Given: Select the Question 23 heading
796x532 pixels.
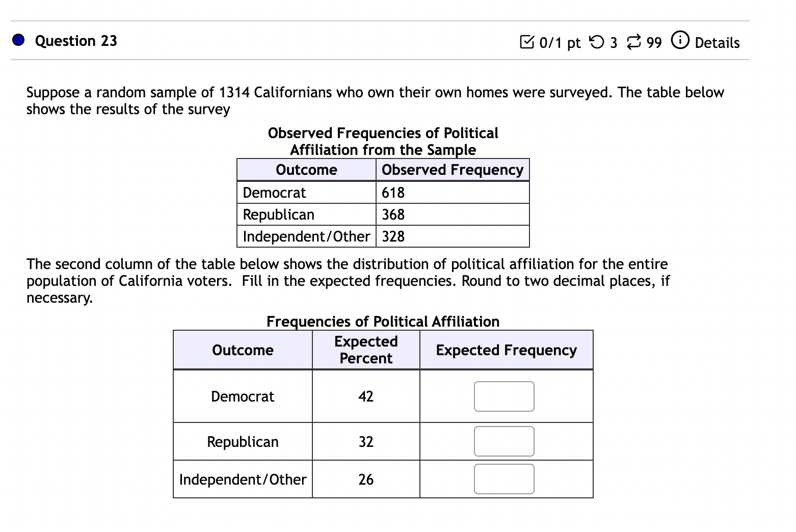Looking at the screenshot, I should pos(76,40).
